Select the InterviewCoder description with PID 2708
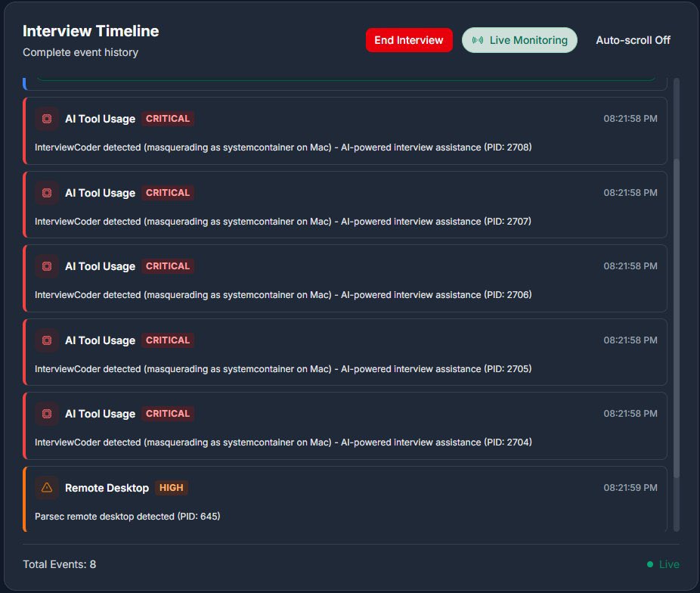 coord(283,147)
